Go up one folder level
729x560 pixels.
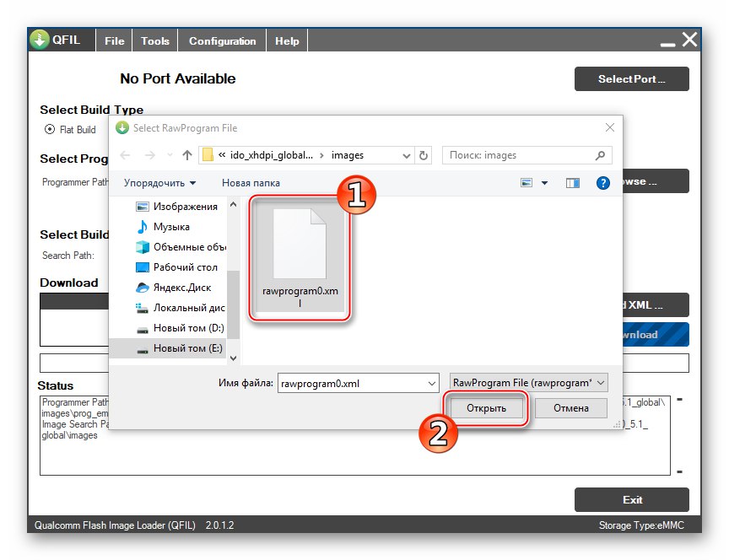coord(187,155)
